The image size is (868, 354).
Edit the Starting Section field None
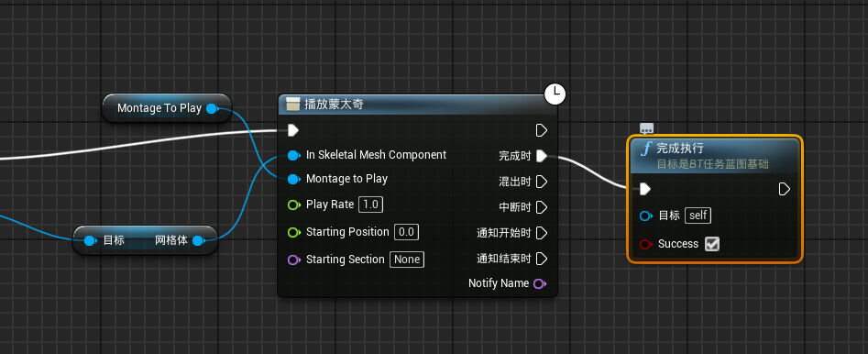(407, 260)
